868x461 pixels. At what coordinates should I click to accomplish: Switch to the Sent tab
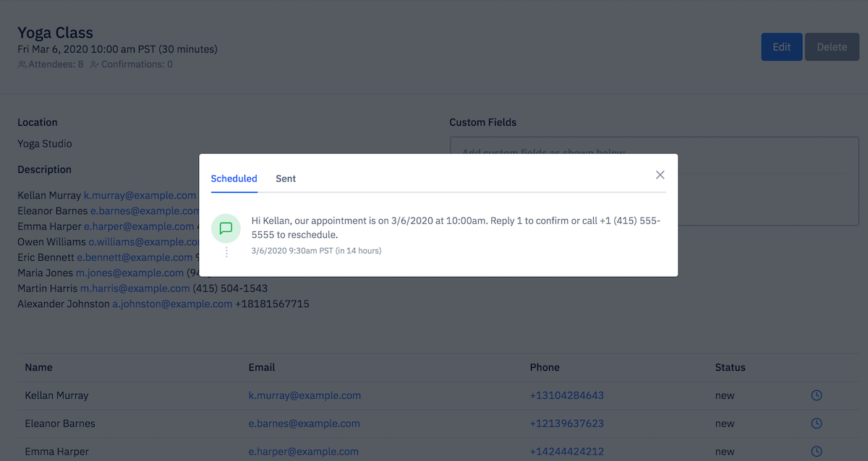[x=286, y=178]
